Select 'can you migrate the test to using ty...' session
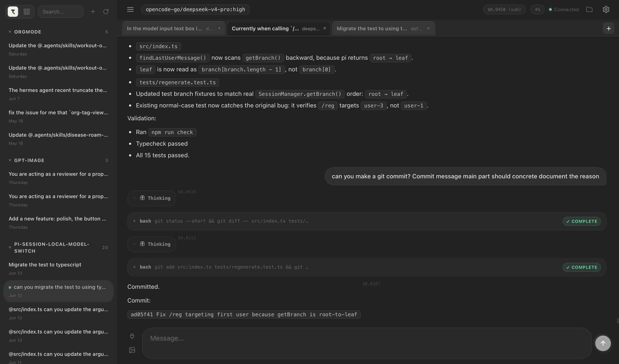The width and height of the screenshot is (619, 364). pyautogui.click(x=59, y=291)
